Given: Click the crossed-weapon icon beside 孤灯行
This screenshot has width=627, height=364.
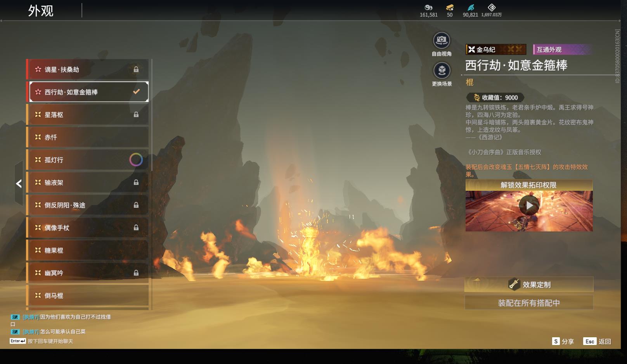Looking at the screenshot, I should (38, 160).
